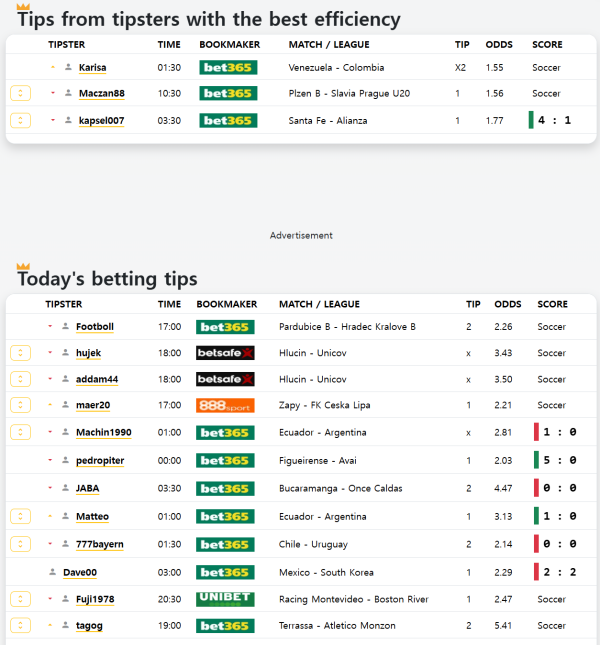Click the ODDS column header in Today's betting tips
The width and height of the screenshot is (600, 645).
click(x=508, y=304)
